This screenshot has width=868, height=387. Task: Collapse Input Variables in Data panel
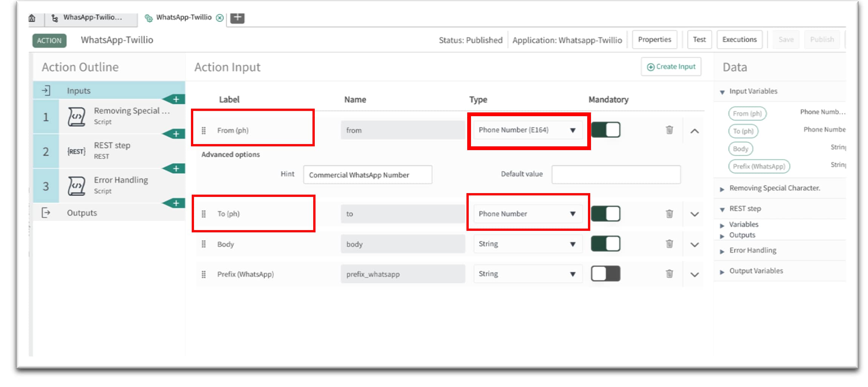click(x=722, y=92)
